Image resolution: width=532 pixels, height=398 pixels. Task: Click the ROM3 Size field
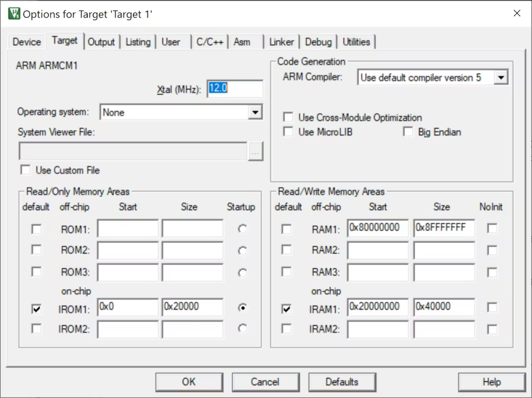(193, 272)
